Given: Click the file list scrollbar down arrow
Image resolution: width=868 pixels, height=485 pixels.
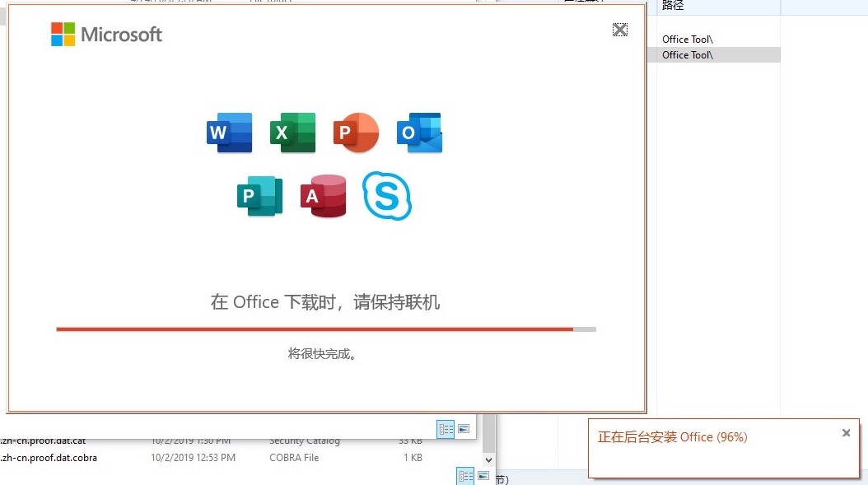Looking at the screenshot, I should [x=489, y=459].
